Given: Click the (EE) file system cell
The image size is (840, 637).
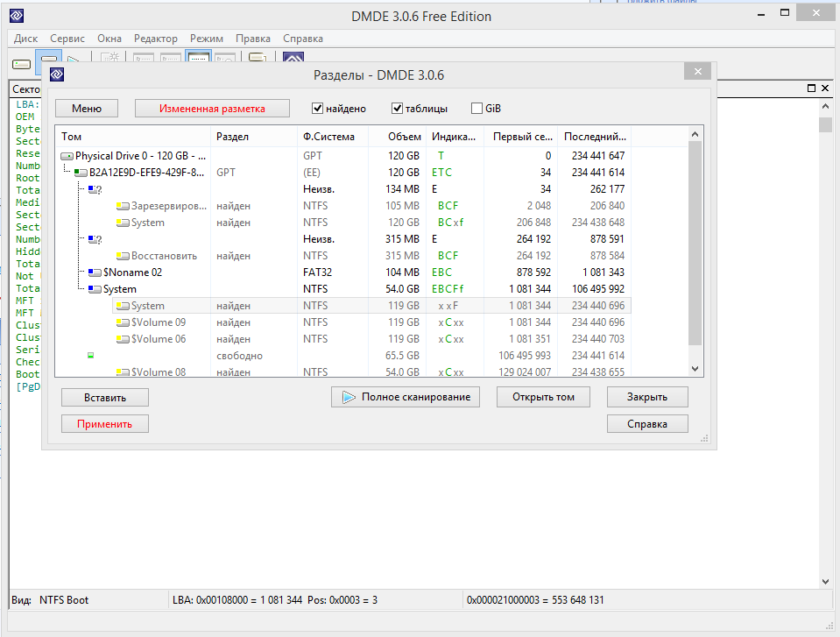Looking at the screenshot, I should click(312, 173).
